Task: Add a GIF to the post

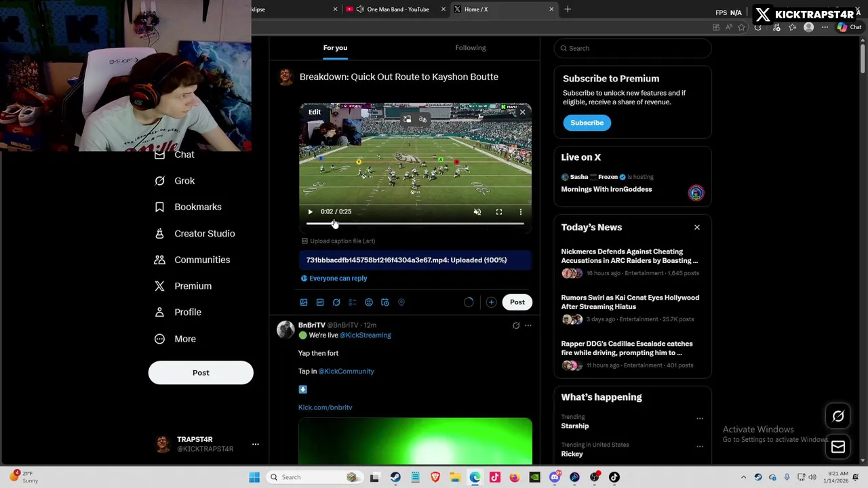Action: pos(320,302)
